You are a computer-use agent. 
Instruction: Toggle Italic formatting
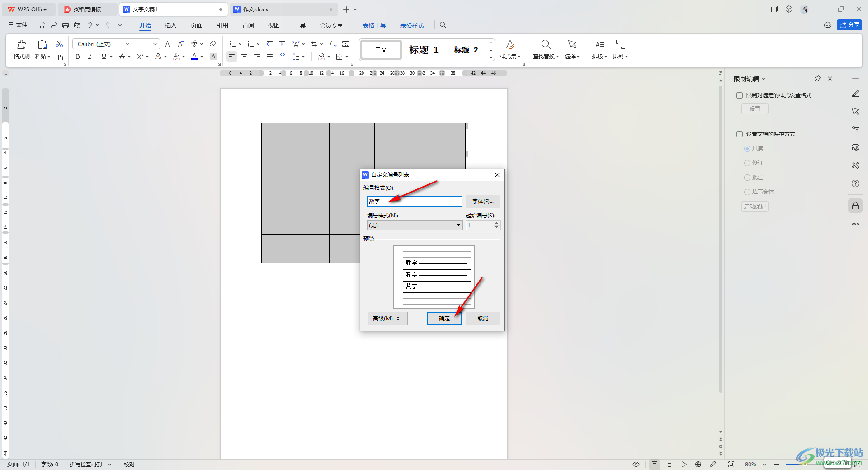coord(90,56)
